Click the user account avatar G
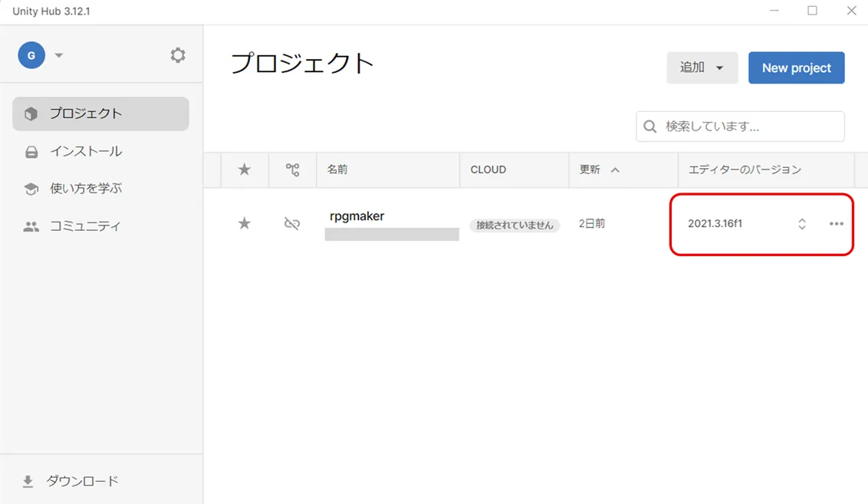The image size is (868, 504). [31, 55]
